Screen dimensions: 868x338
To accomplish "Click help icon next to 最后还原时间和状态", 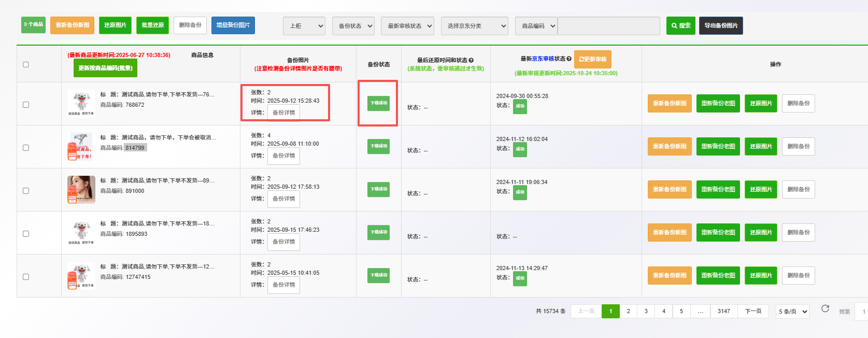I will (x=471, y=60).
